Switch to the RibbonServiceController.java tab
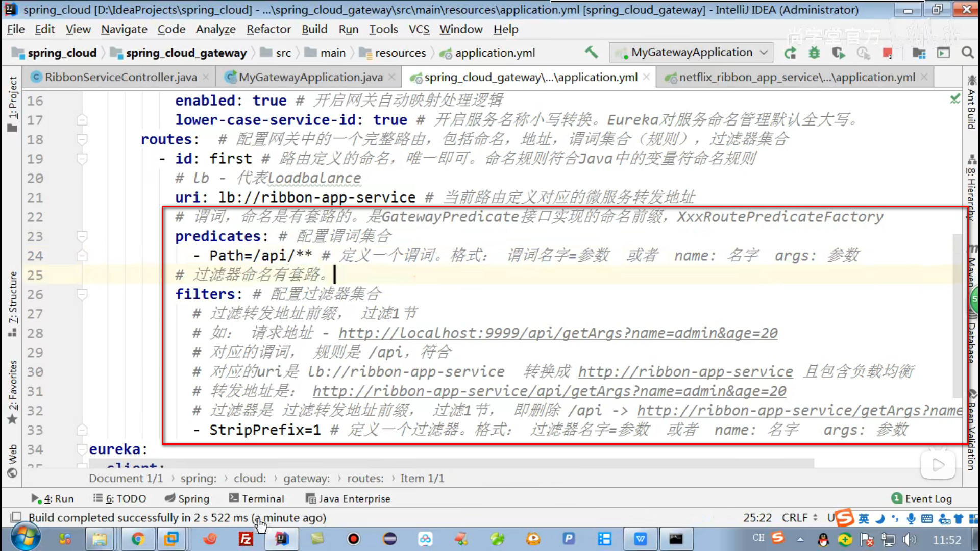 tap(120, 77)
